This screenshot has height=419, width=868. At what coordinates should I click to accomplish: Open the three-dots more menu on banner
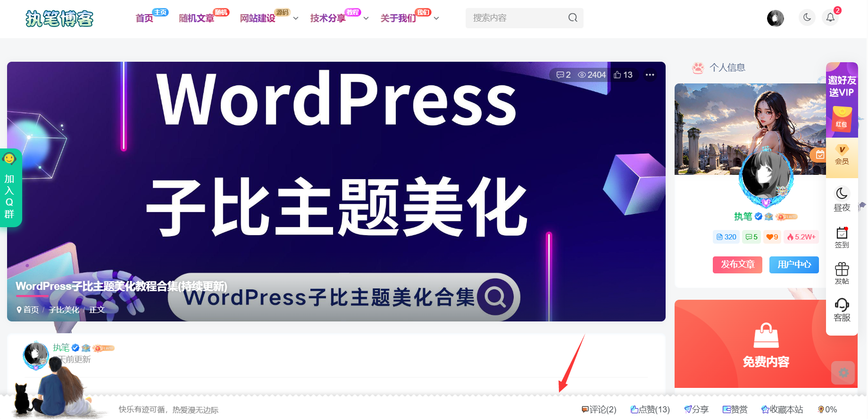click(650, 75)
